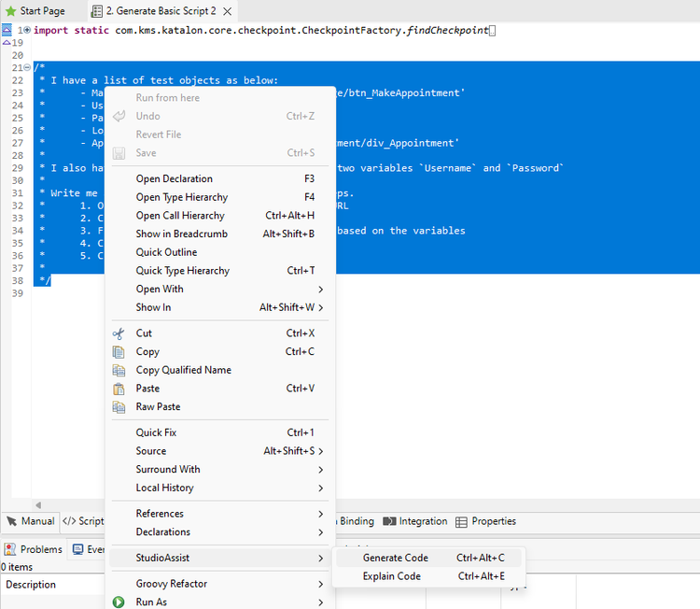Switch to the Manual editor tab
Viewport: 700px width, 609px height.
pyautogui.click(x=31, y=521)
